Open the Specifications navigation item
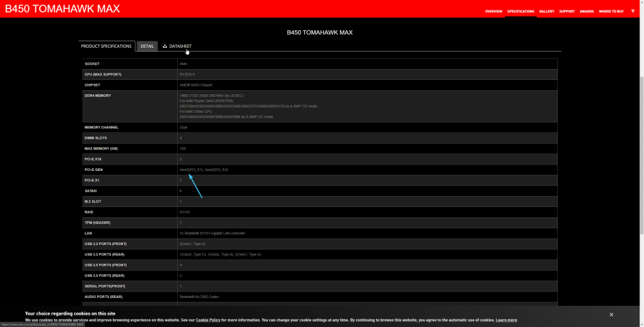The height and width of the screenshot is (327, 644). click(520, 12)
